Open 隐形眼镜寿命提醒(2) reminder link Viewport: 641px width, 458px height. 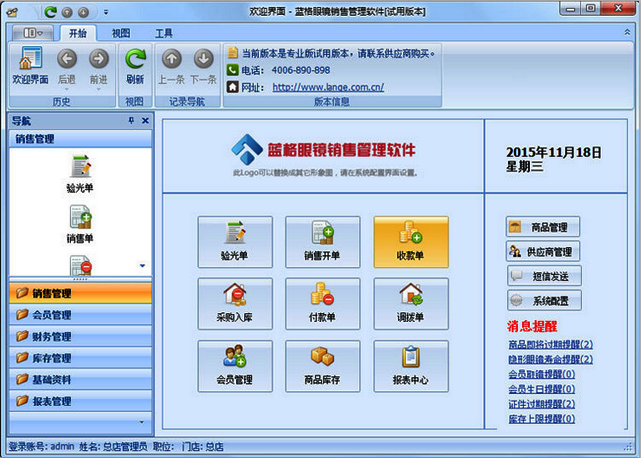pos(550,359)
